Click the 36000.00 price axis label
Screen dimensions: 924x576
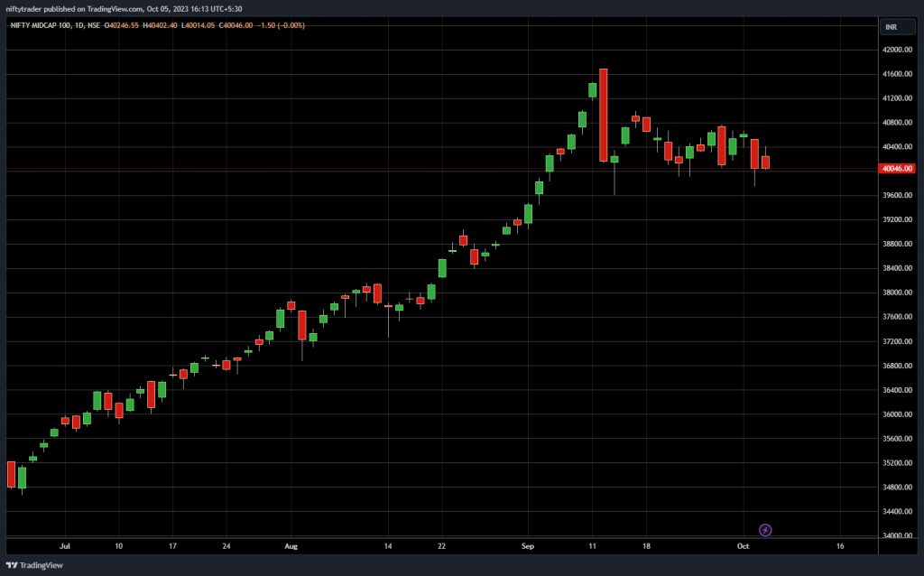click(897, 413)
